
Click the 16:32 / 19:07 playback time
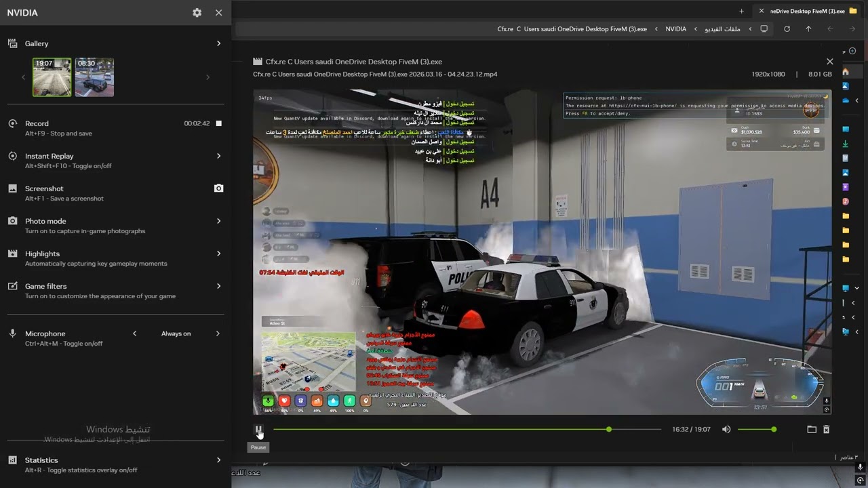[x=691, y=429]
